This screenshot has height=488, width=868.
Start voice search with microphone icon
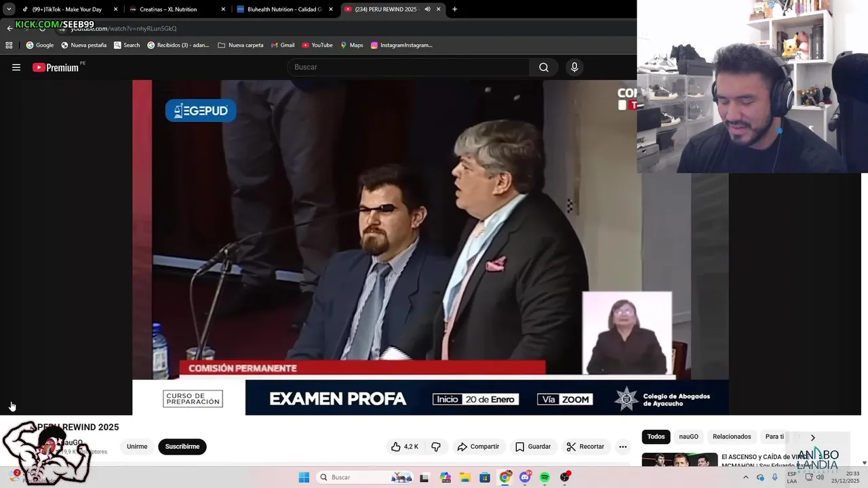coord(574,67)
